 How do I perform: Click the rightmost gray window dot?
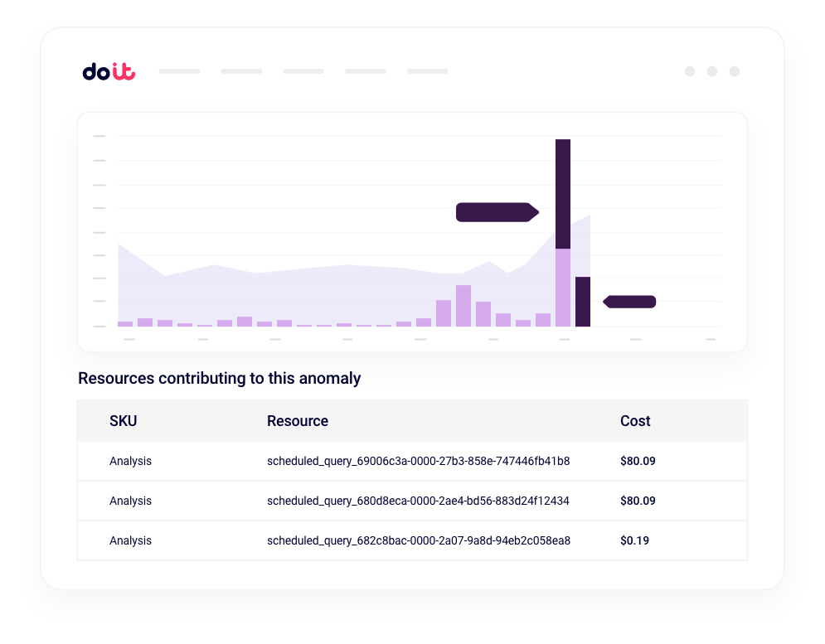[735, 71]
